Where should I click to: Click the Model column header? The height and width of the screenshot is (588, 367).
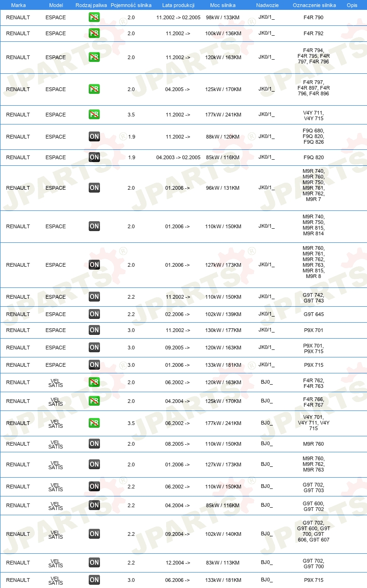coord(56,5)
